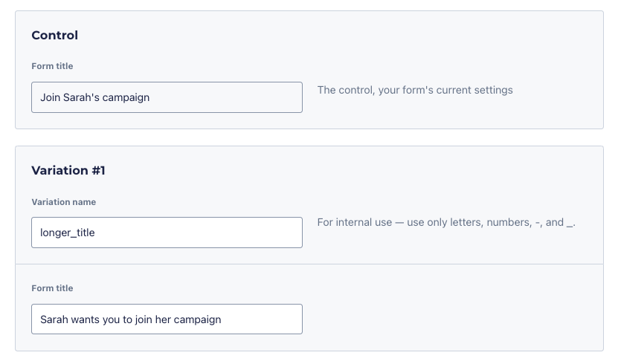This screenshot has width=618, height=364.
Task: Click the "Sarah wants you to join her campaign" text
Action: pos(131,319)
